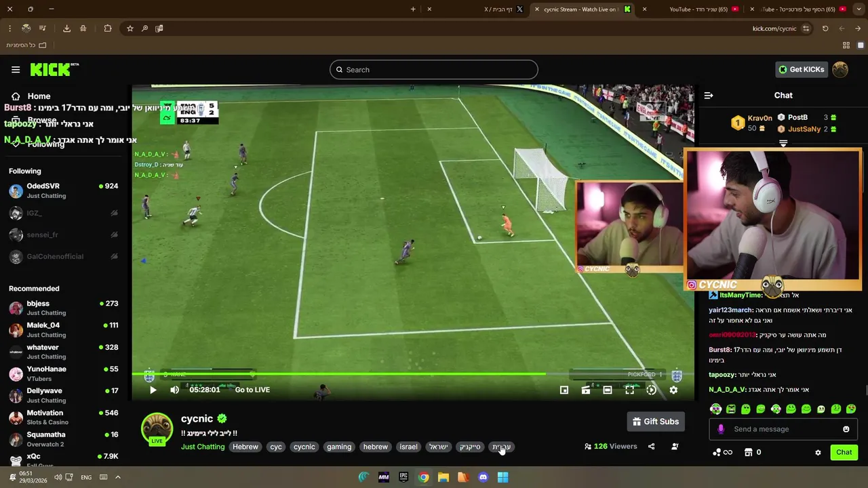Open Windows Start menu

[x=502, y=477]
